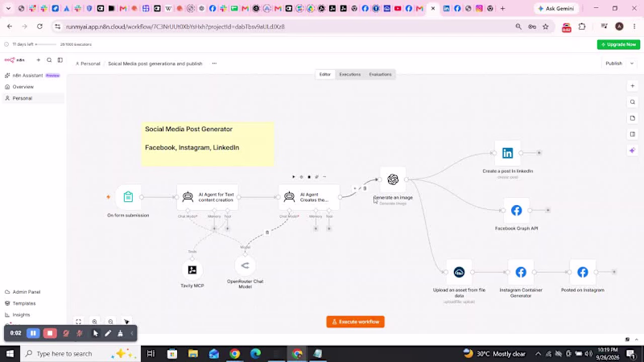Click the Ask Gemini button

pyautogui.click(x=556, y=8)
